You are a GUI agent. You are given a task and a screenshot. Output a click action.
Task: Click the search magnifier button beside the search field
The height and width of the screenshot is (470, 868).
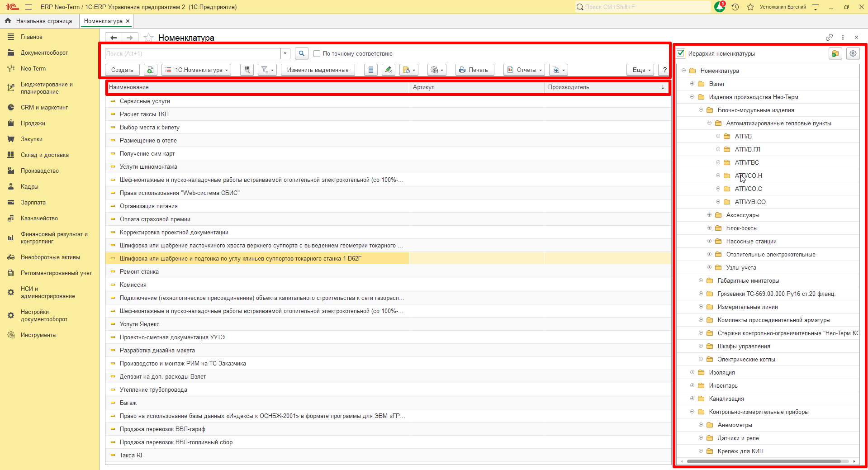pyautogui.click(x=302, y=53)
